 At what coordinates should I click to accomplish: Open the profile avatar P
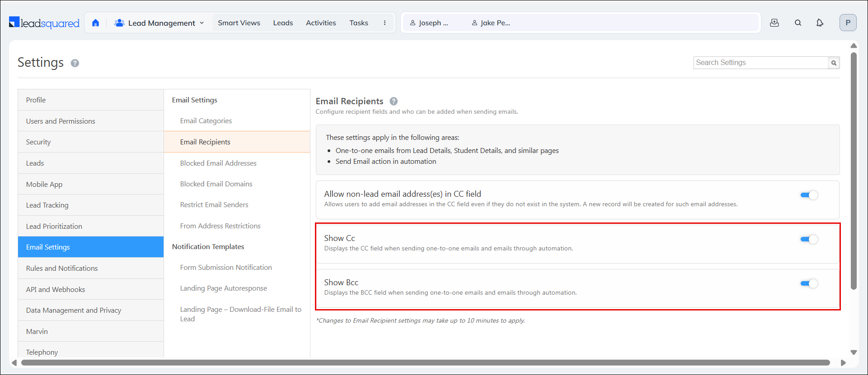pos(848,23)
